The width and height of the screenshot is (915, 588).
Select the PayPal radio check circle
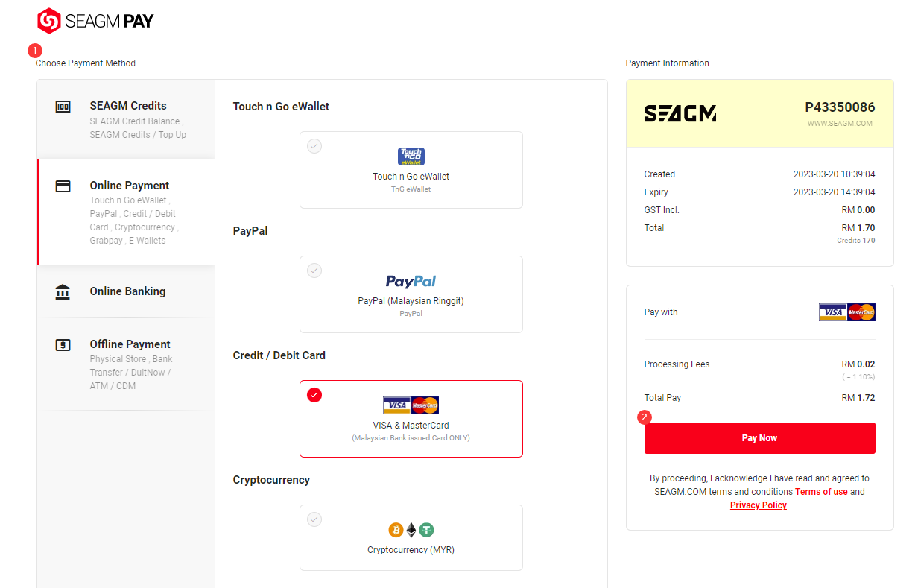click(x=314, y=271)
